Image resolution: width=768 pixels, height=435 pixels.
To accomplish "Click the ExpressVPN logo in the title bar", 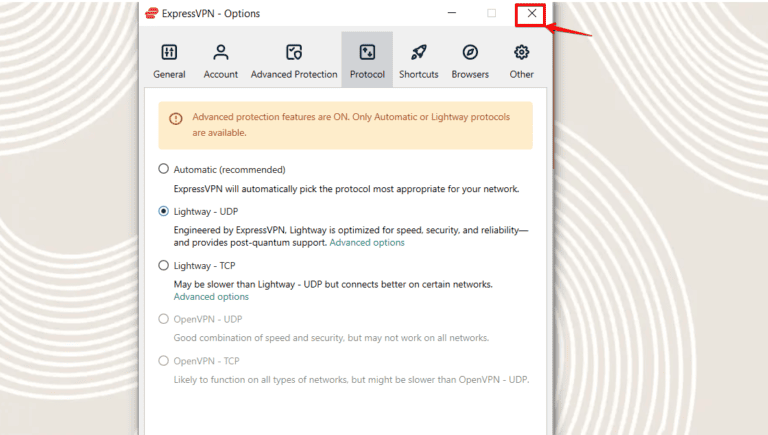I will tap(152, 13).
